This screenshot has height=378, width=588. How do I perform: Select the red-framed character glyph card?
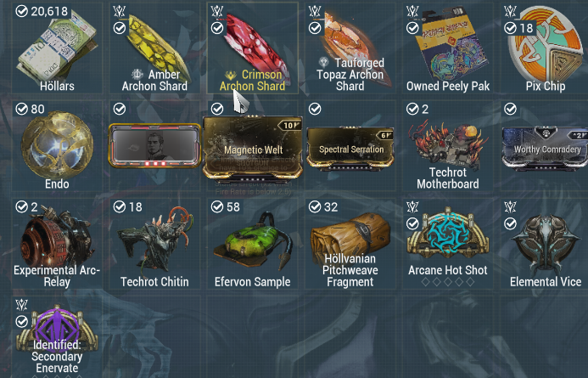coord(154,145)
